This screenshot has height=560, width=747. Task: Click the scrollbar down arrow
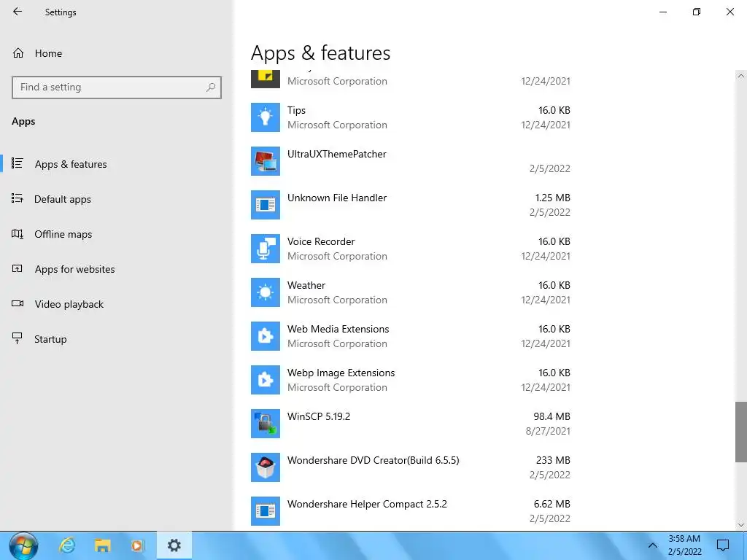pos(741,525)
